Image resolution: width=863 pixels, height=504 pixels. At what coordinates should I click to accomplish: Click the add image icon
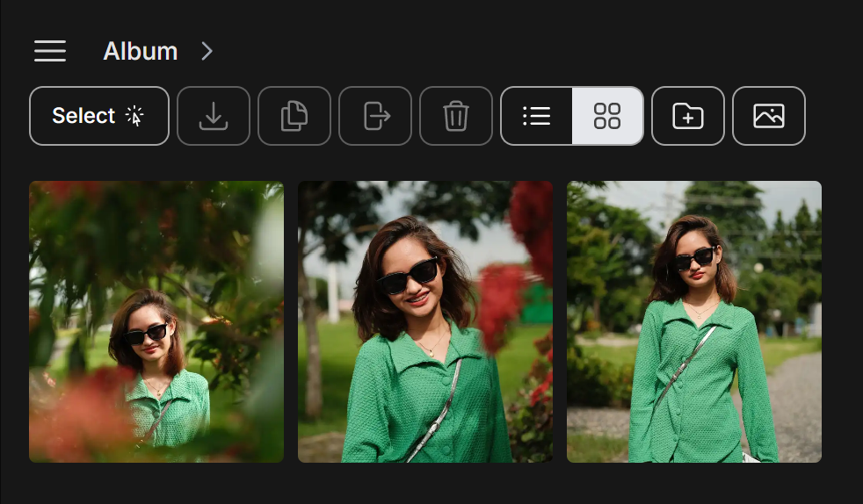pyautogui.click(x=769, y=116)
